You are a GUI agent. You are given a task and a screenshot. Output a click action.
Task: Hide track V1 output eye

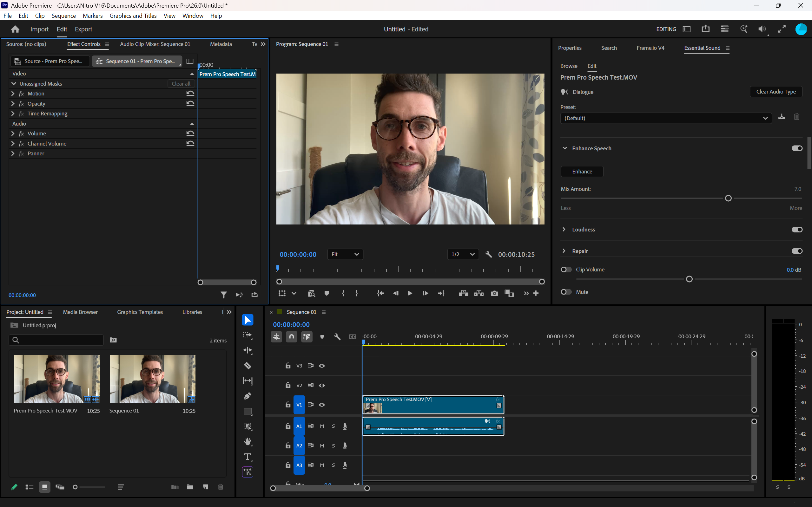point(322,405)
